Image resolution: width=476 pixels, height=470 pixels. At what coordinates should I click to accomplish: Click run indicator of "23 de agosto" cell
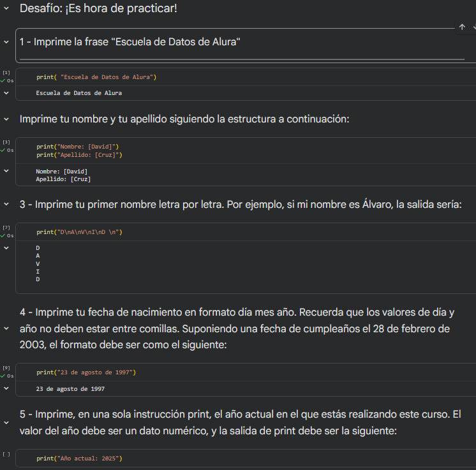coord(6,372)
